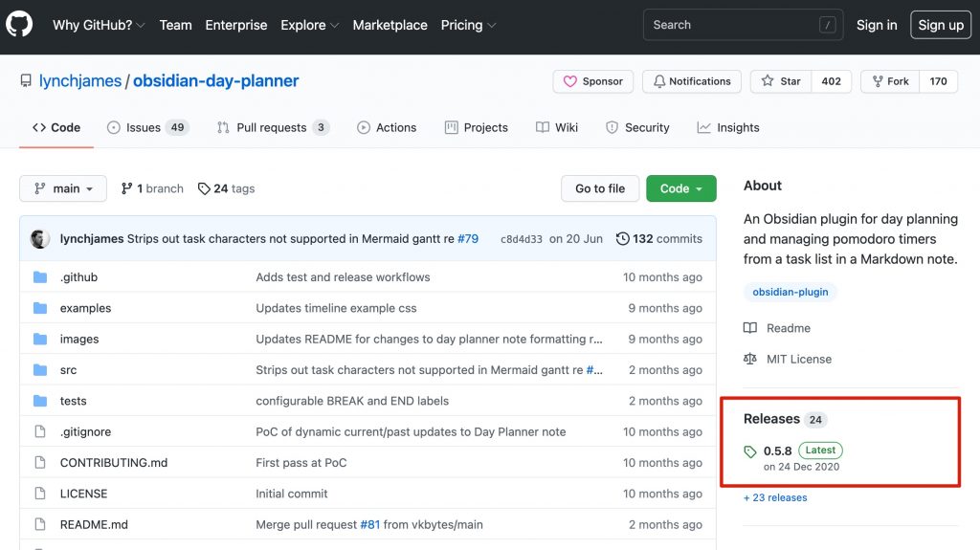
Task: Expand the Why GitHub? menu
Action: click(99, 25)
